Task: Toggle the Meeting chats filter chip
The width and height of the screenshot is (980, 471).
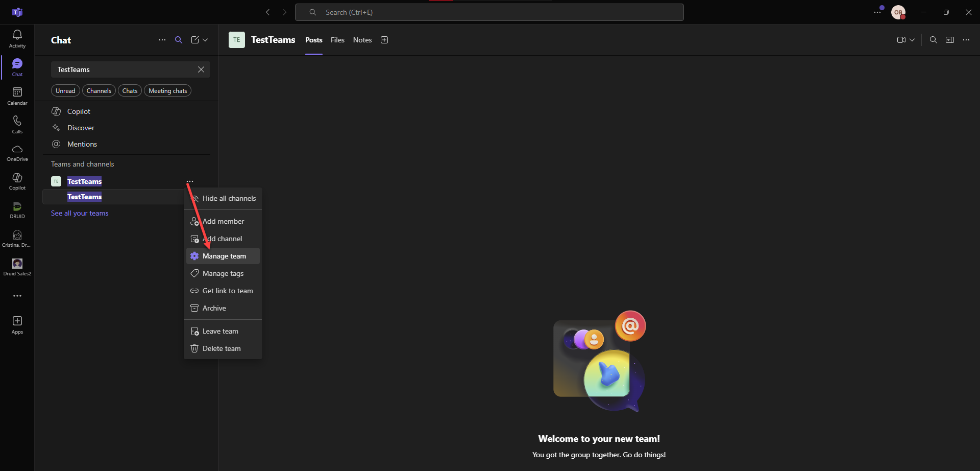Action: point(168,91)
